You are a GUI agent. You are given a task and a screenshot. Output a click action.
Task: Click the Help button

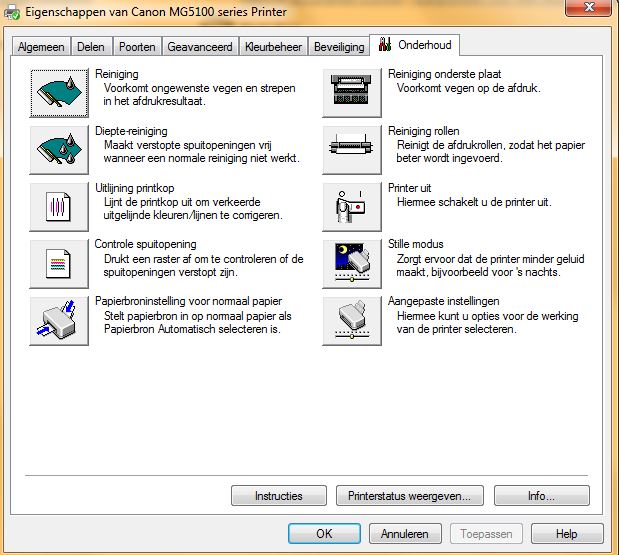point(567,534)
